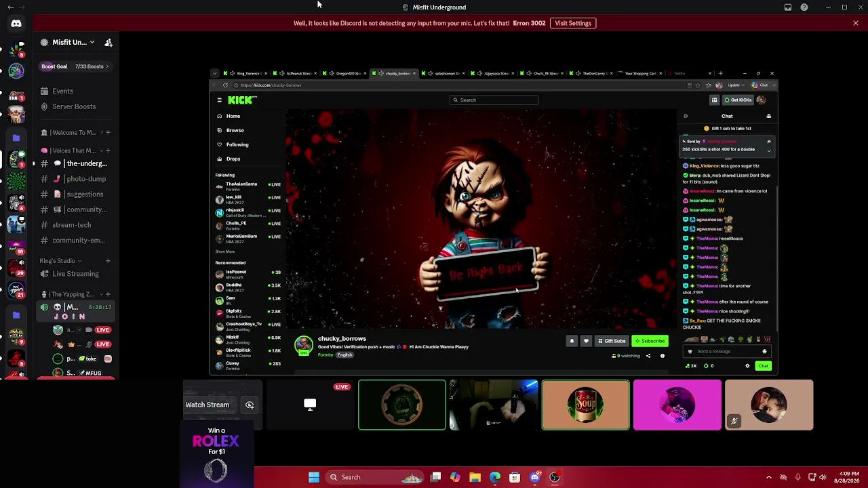Click the Send a message chat input
Image resolution: width=868 pixels, height=488 pixels.
click(726, 352)
